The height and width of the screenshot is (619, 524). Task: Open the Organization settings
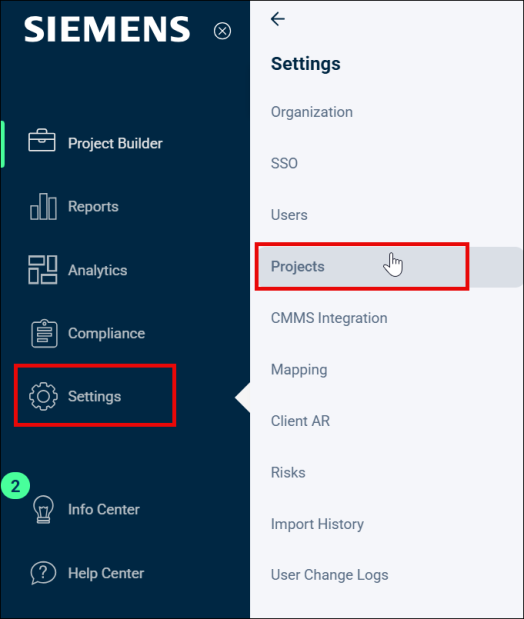312,112
